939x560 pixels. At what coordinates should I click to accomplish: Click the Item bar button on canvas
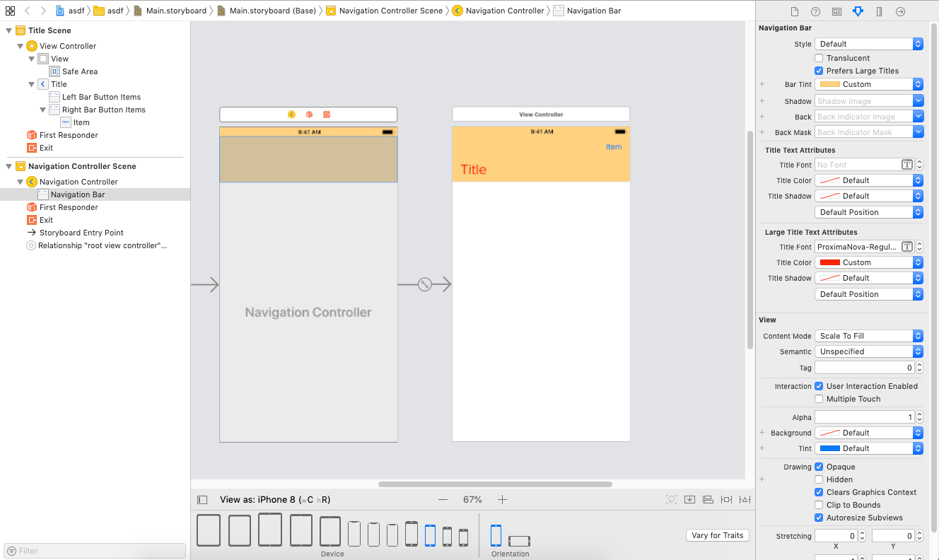(614, 147)
